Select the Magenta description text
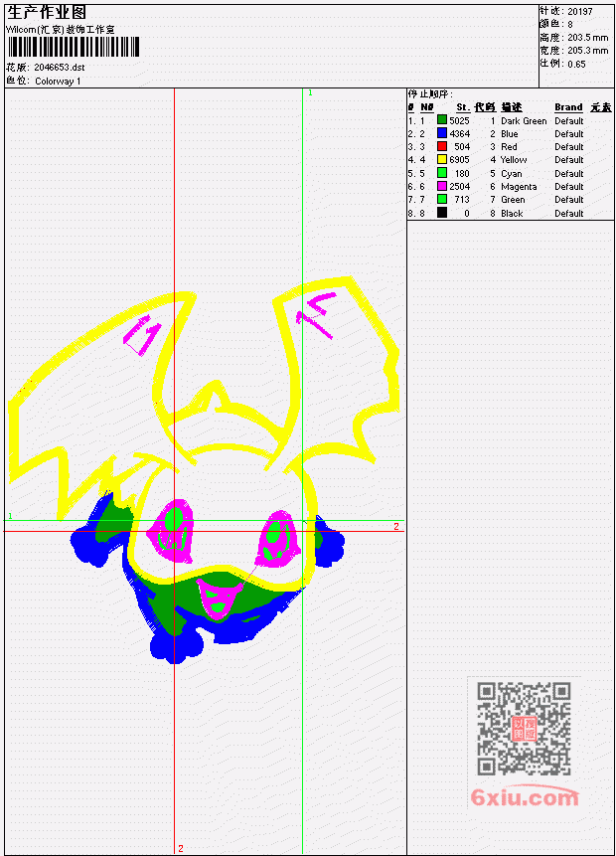The height and width of the screenshot is (856, 616). [x=519, y=187]
